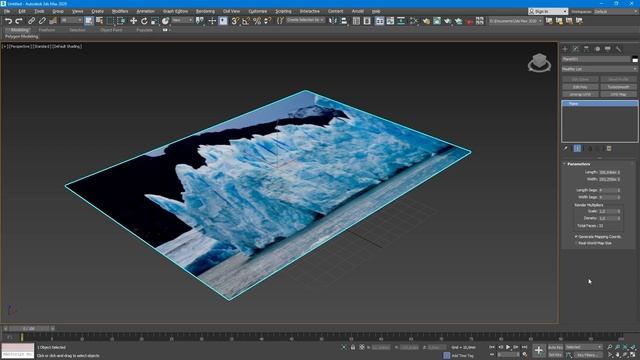Click the ViewCube in the viewport
Image resolution: width=640 pixels, height=360 pixels.
tap(539, 62)
